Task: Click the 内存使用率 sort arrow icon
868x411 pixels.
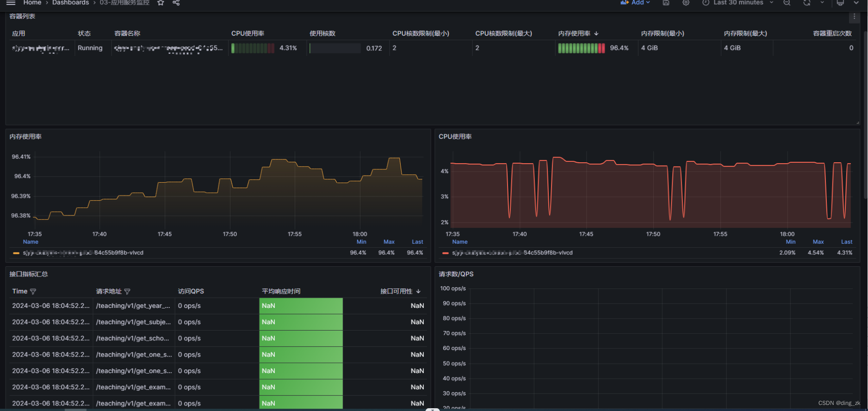Action: click(596, 33)
